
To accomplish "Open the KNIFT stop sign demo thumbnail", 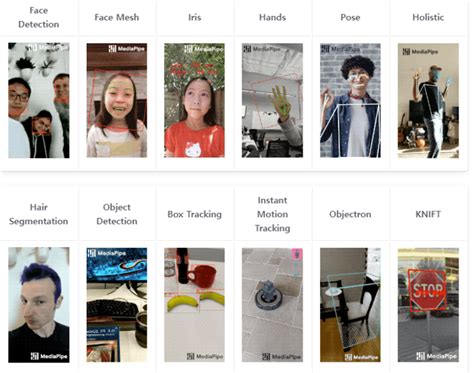I will 428,305.
